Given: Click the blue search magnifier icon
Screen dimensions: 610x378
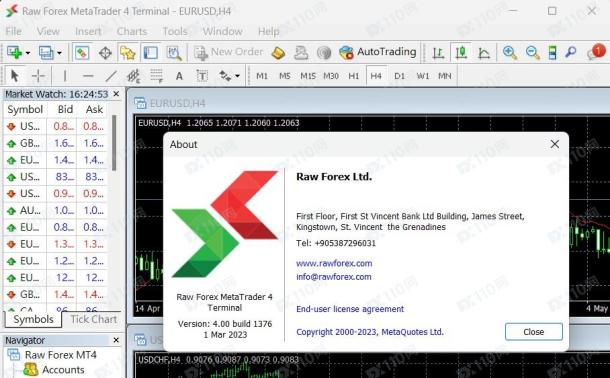Looking at the screenshot, I should pyautogui.click(x=570, y=52).
